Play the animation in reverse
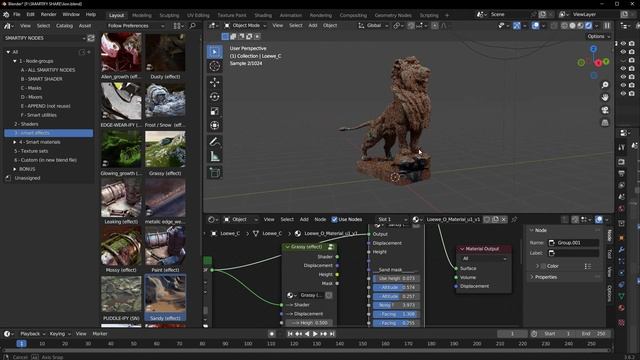This screenshot has height=360, width=640. pyautogui.click(x=307, y=334)
